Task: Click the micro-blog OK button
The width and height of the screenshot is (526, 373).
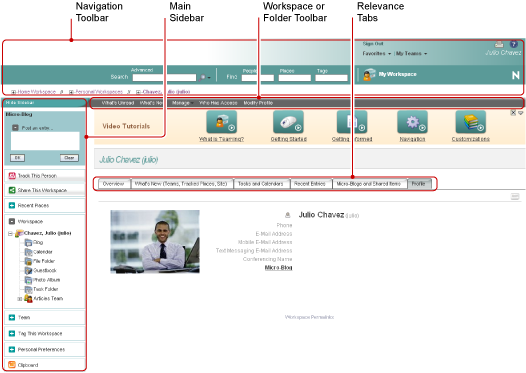Action: point(17,158)
